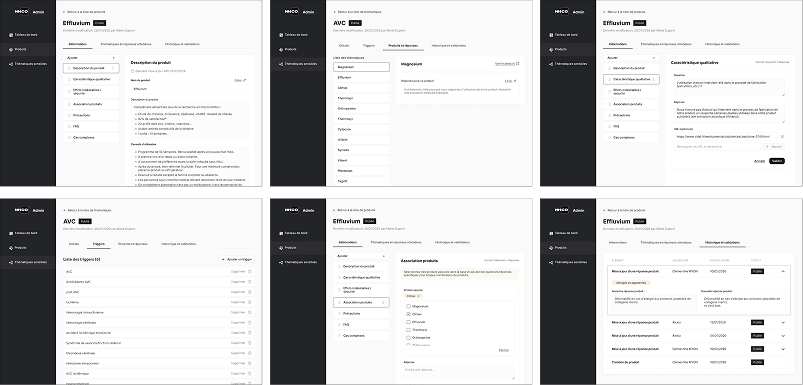Click the '+ Ajouter' URL button
Image resolution: width=803 pixels, height=385 pixels.
pos(775,146)
